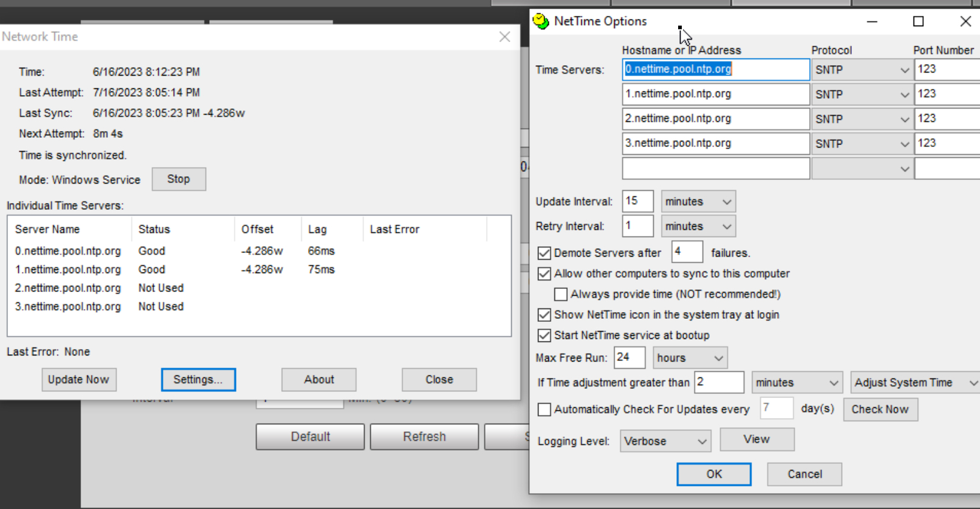Image resolution: width=980 pixels, height=509 pixels.
Task: Click the 1.nettime.pool.ntp.org hostname field
Action: tap(716, 94)
